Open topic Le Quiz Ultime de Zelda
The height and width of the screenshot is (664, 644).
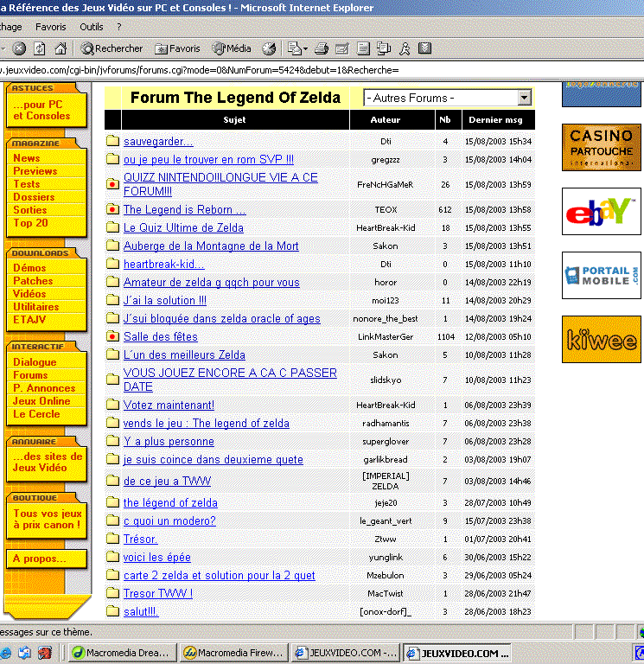(183, 228)
